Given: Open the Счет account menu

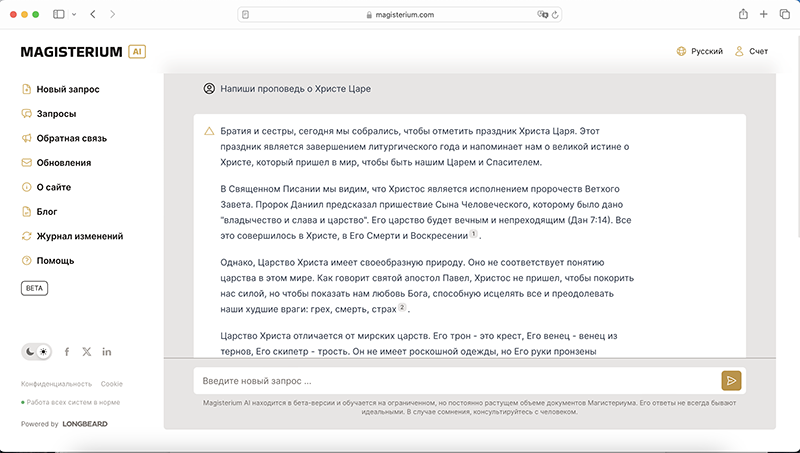Looking at the screenshot, I should [x=751, y=51].
